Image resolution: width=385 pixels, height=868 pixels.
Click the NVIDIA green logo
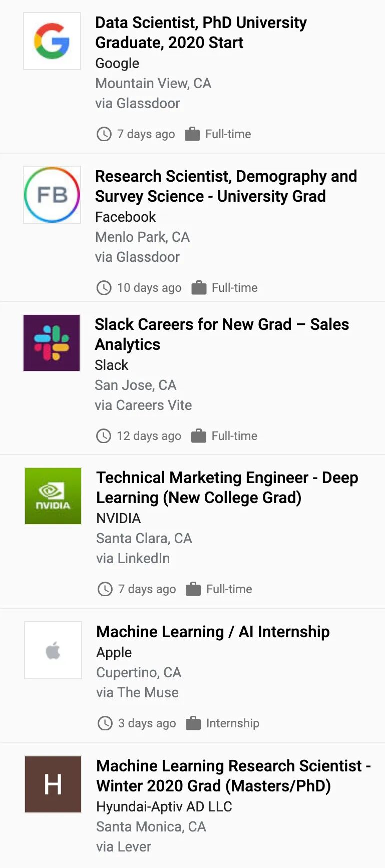(x=53, y=496)
